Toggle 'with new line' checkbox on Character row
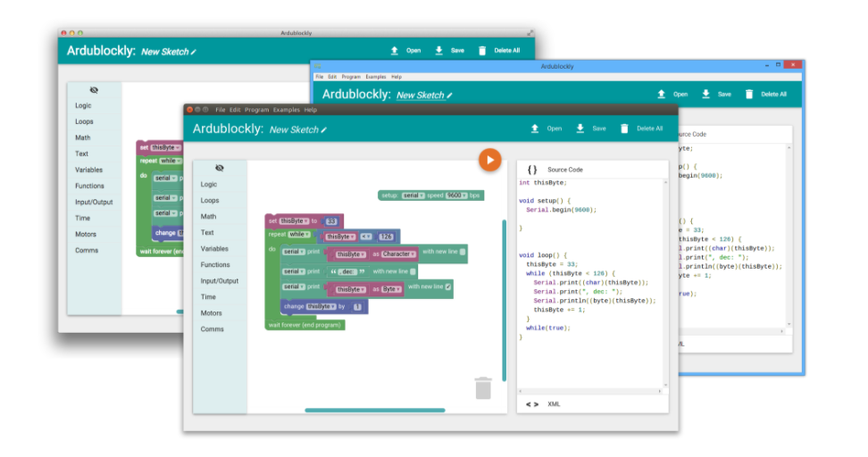 pos(463,252)
